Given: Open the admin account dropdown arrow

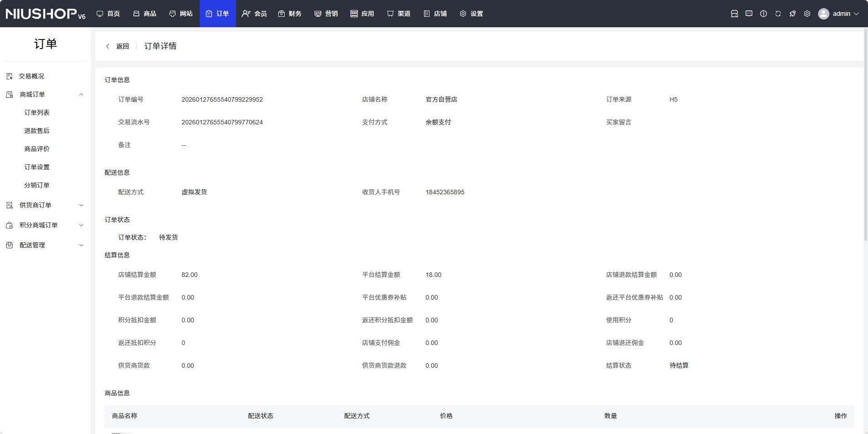Looking at the screenshot, I should coord(856,14).
